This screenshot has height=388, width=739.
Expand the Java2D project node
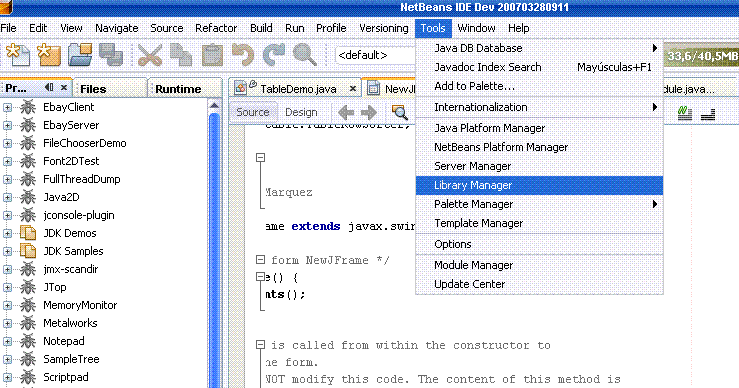(8, 198)
